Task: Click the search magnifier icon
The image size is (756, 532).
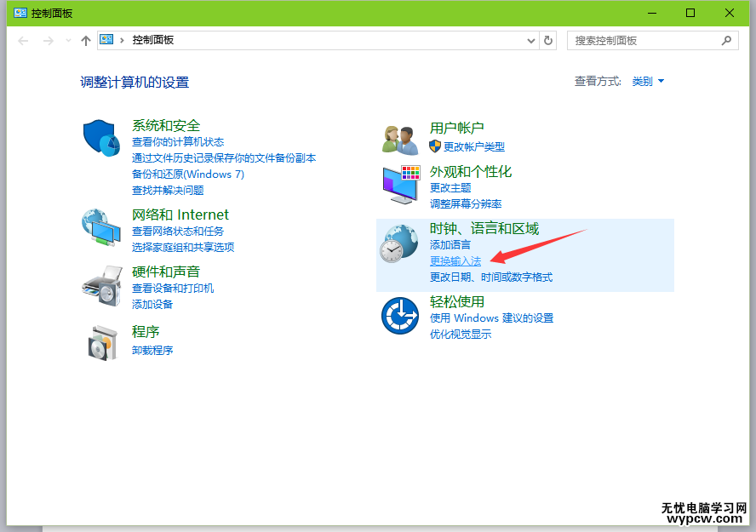Action: [726, 41]
